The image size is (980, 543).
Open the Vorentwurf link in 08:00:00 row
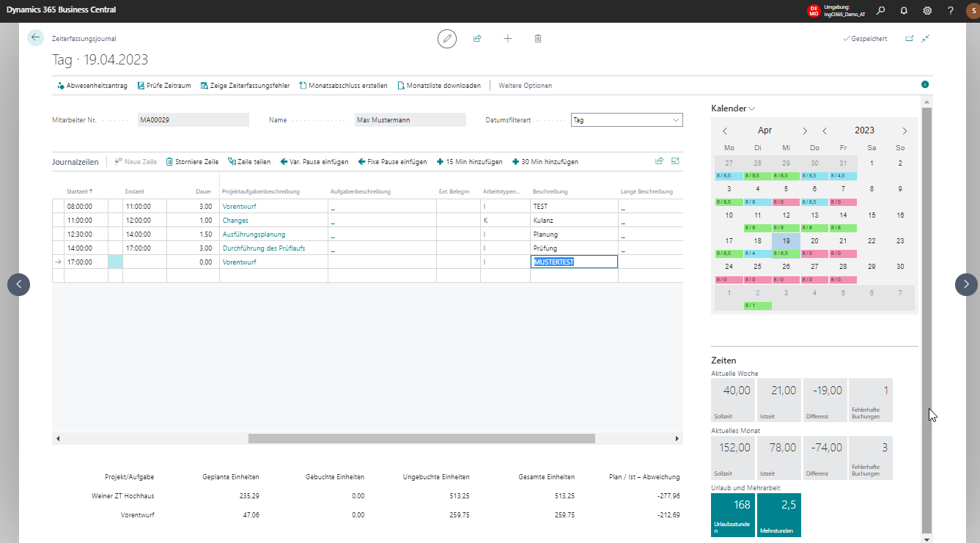(x=239, y=207)
